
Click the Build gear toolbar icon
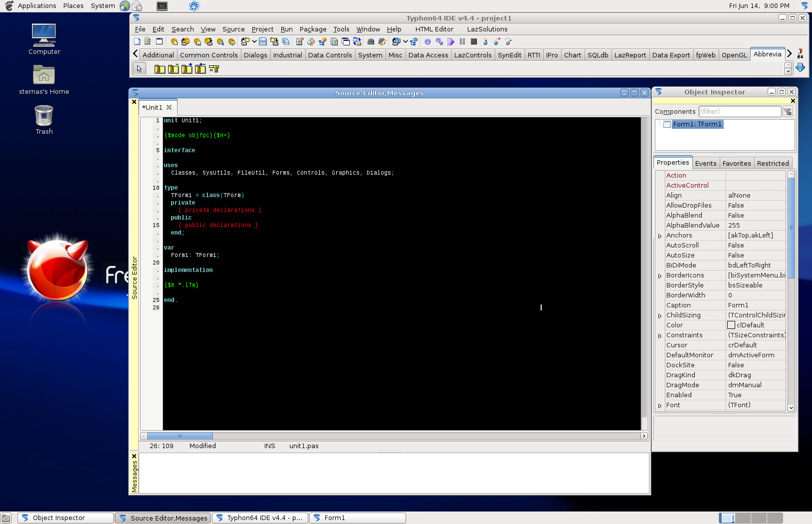(x=427, y=41)
